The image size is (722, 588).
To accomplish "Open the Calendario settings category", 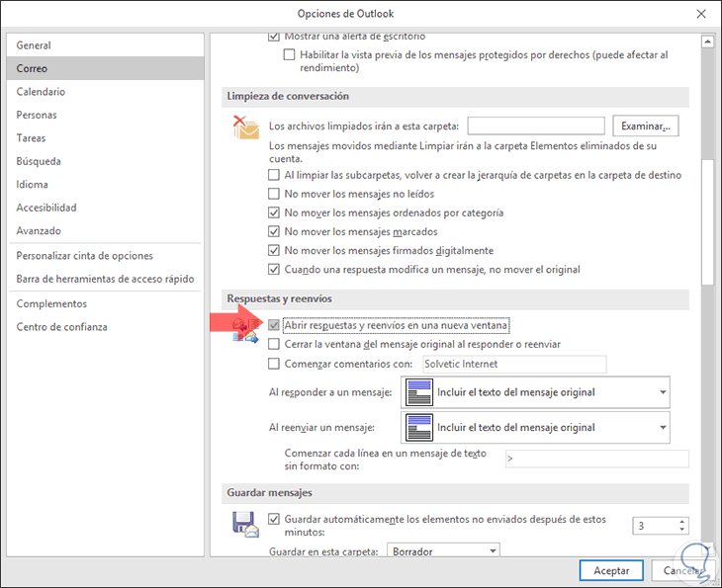I will tap(106, 92).
